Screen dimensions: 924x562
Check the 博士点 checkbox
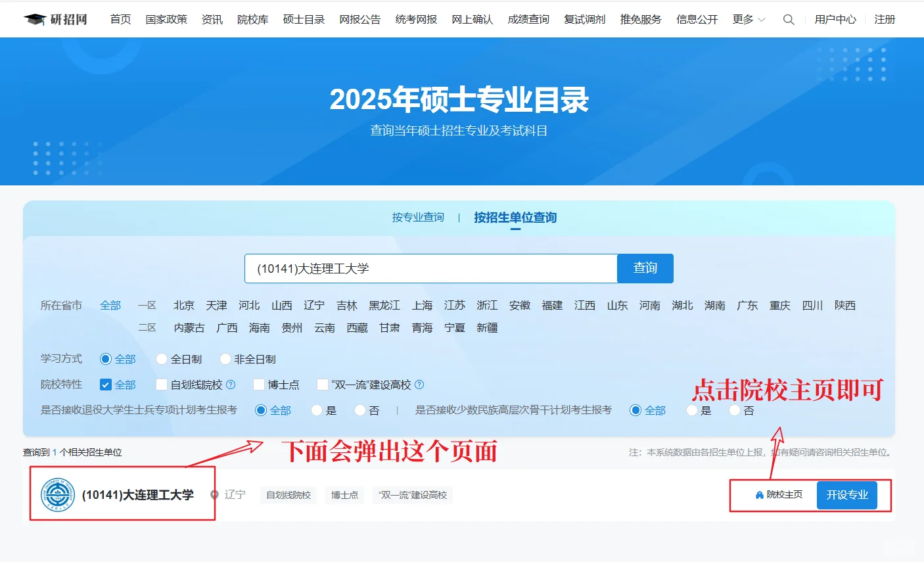click(258, 385)
